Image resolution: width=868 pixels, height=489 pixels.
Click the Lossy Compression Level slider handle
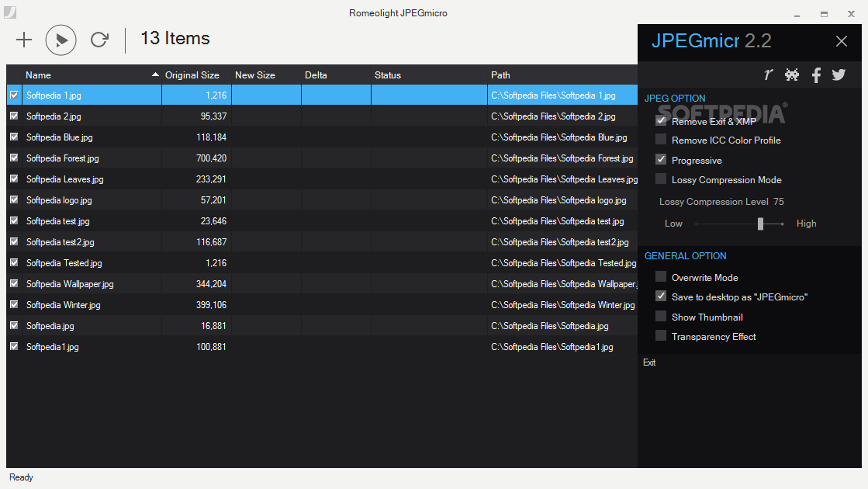point(761,224)
